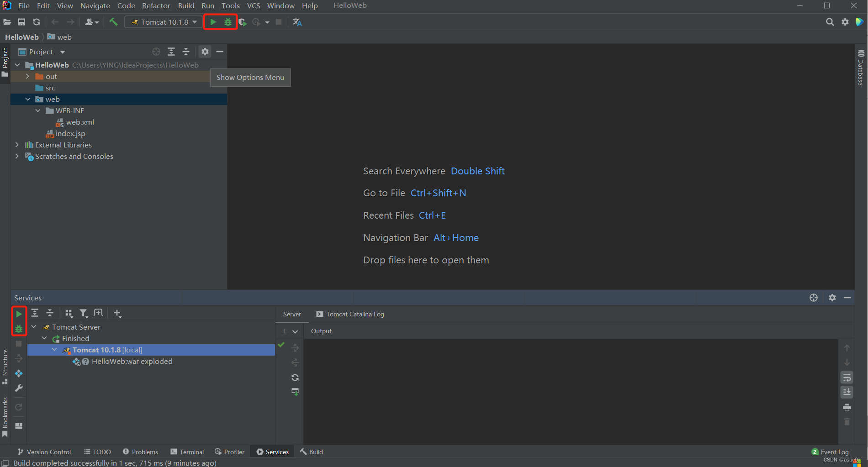Click Run with Coverage icon

243,22
